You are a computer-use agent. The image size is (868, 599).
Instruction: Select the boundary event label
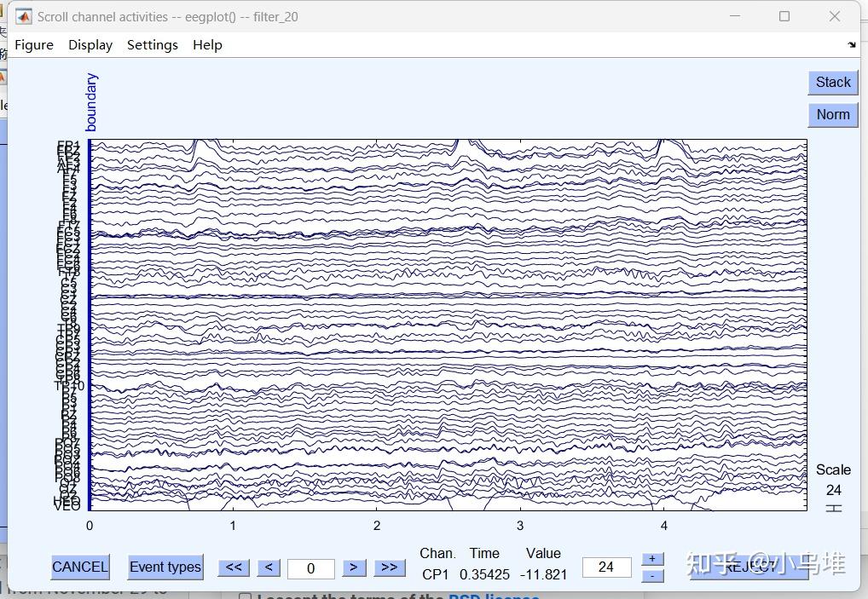click(x=91, y=102)
